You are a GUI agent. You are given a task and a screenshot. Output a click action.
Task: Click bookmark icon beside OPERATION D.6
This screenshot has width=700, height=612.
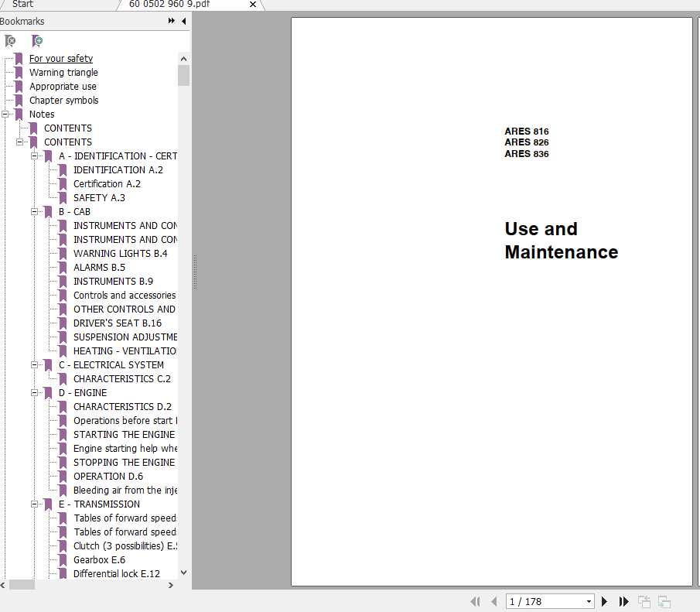(x=63, y=476)
